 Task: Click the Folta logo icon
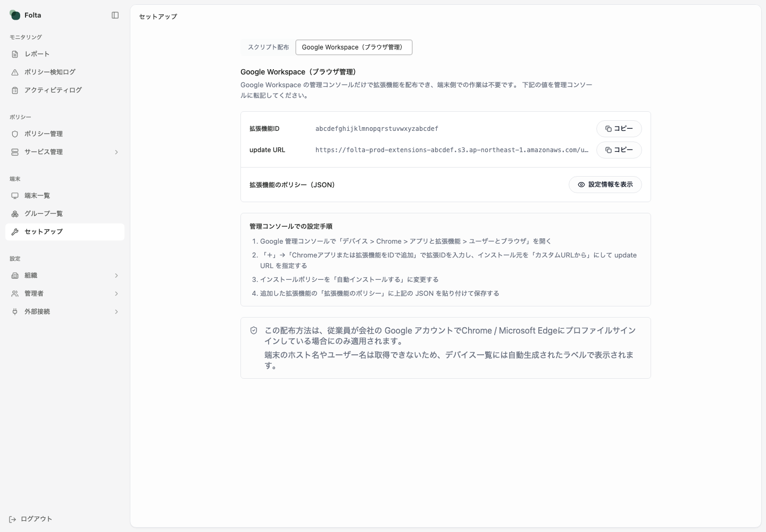pos(15,15)
